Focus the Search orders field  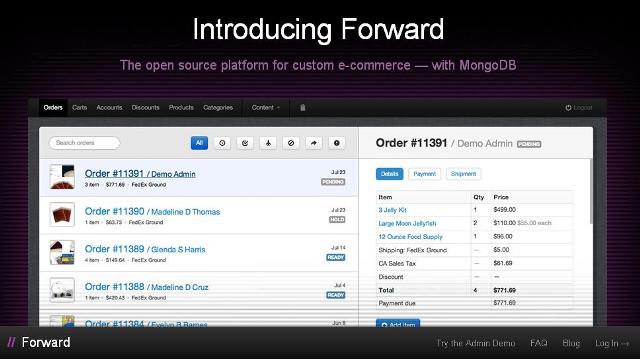(x=84, y=143)
